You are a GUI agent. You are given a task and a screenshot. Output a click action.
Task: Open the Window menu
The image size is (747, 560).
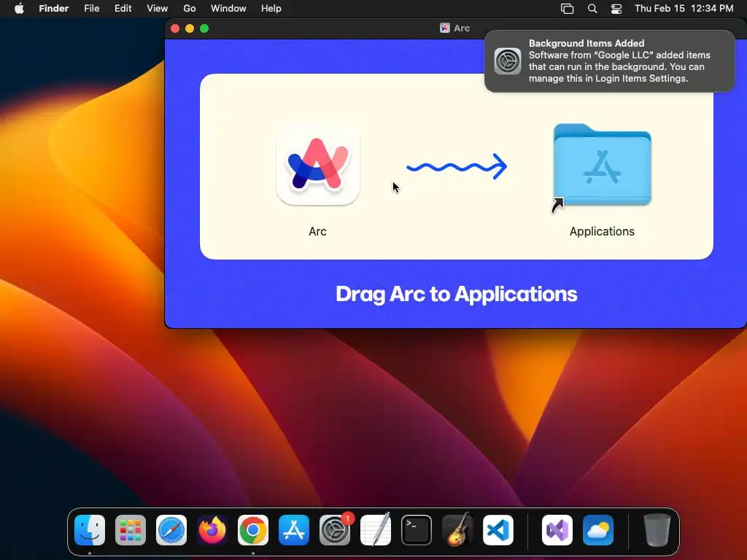coord(228,8)
